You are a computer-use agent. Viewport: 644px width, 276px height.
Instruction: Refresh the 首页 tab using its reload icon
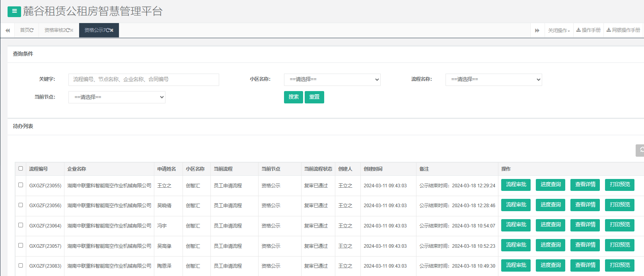click(x=32, y=30)
